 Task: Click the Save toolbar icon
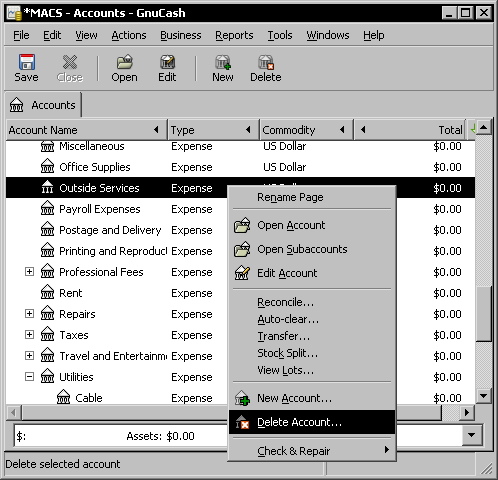[x=27, y=62]
